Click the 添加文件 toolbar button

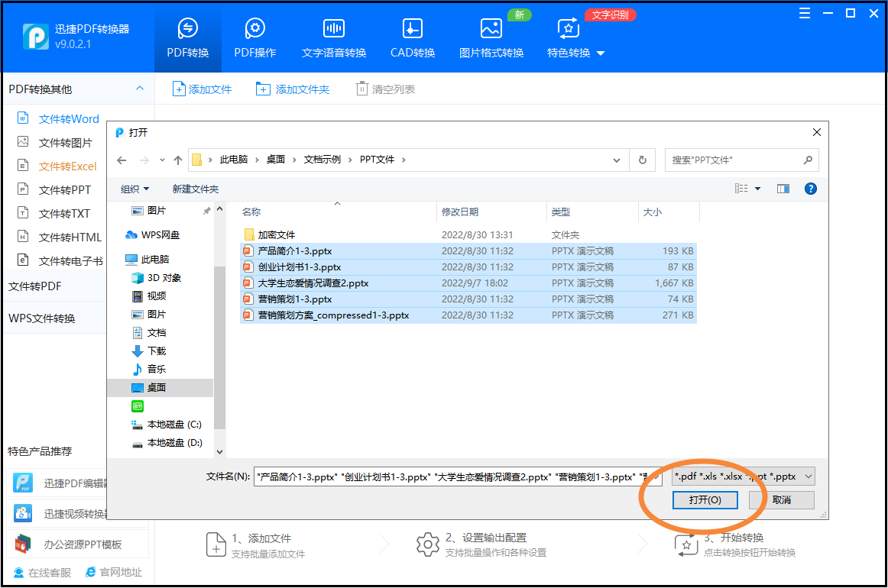point(203,89)
